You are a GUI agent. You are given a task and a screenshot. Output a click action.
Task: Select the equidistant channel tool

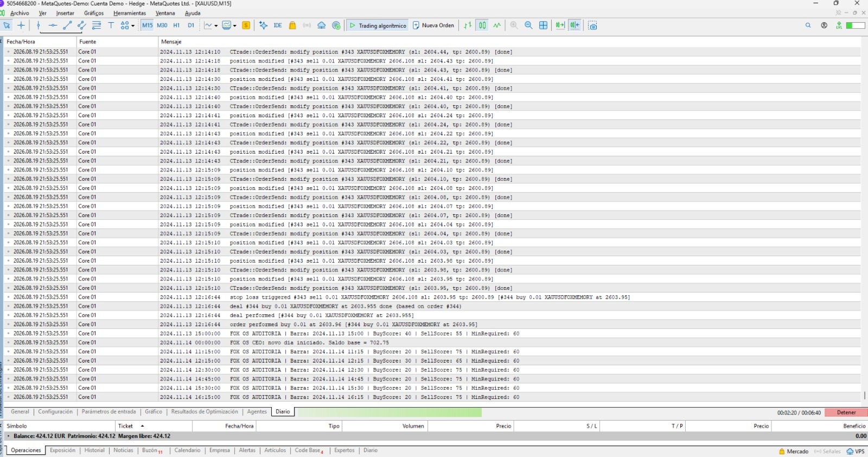82,25
